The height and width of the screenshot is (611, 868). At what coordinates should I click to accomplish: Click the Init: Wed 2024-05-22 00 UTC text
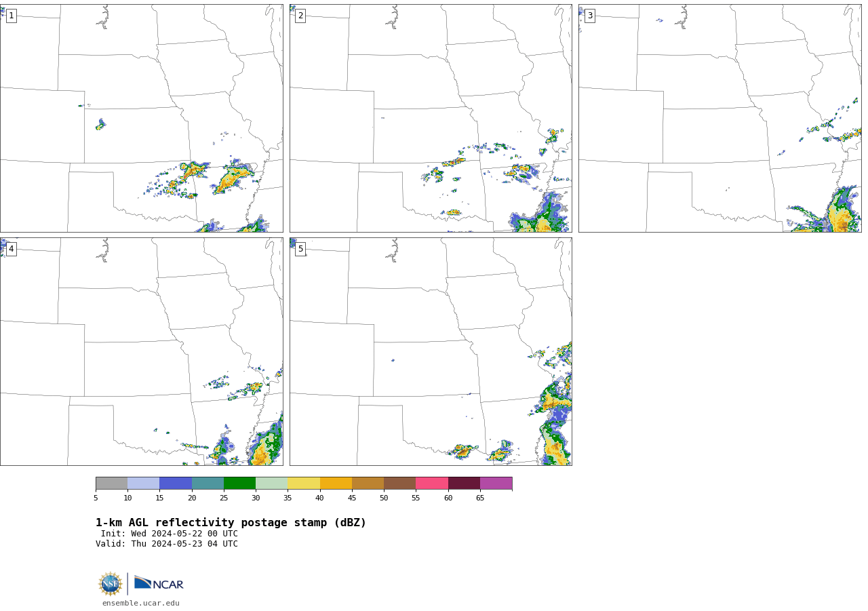[170, 534]
